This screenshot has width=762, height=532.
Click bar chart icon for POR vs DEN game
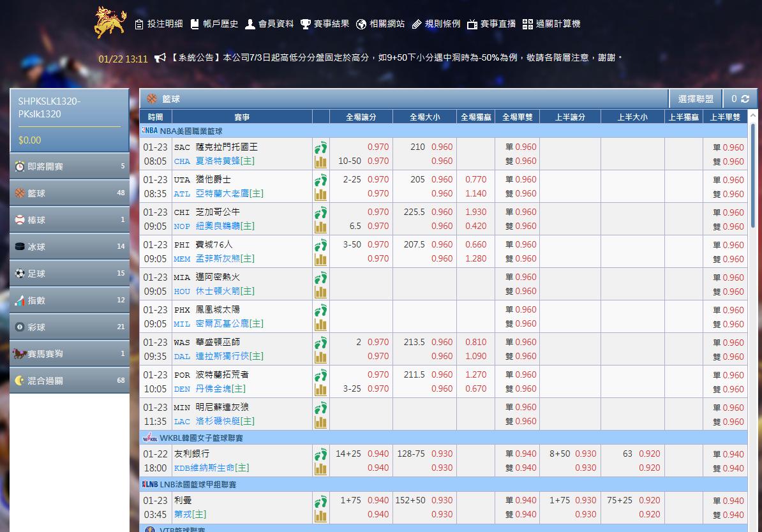[321, 390]
